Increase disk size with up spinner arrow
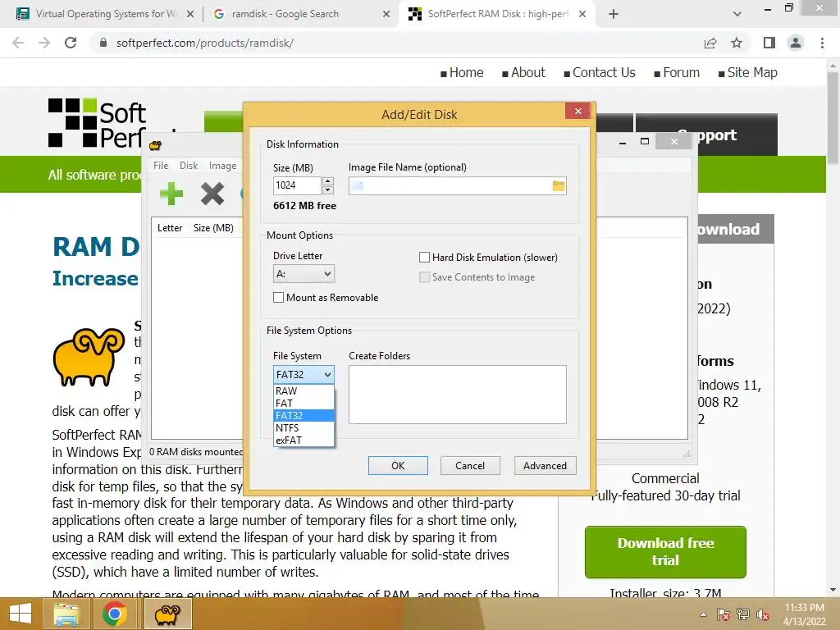Image resolution: width=840 pixels, height=630 pixels. click(328, 181)
